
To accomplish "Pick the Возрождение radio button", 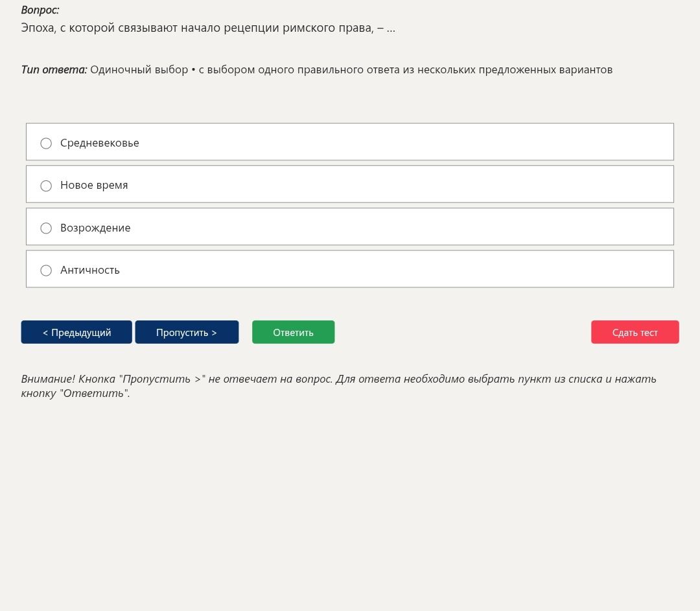I will 46,228.
